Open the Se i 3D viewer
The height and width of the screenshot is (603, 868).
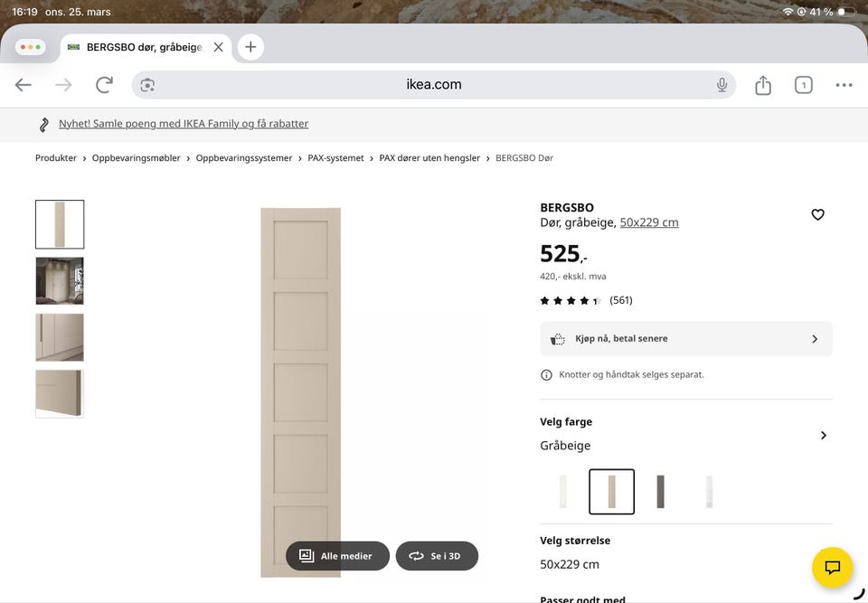coord(437,556)
